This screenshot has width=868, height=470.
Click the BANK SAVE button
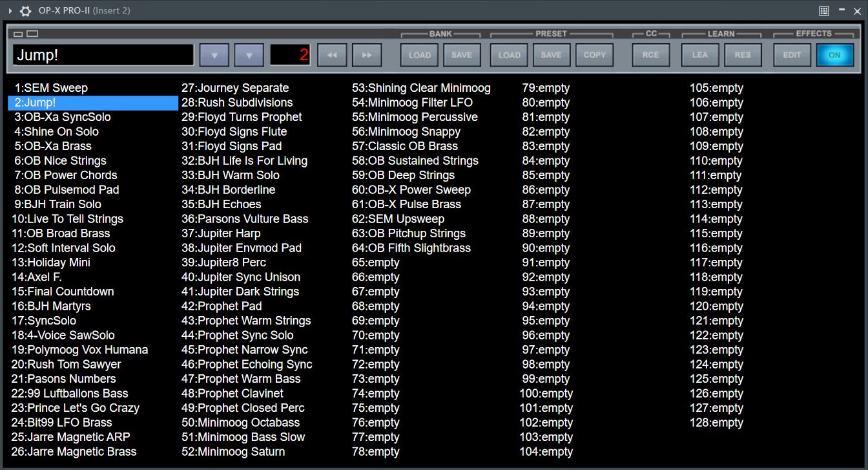pos(462,55)
